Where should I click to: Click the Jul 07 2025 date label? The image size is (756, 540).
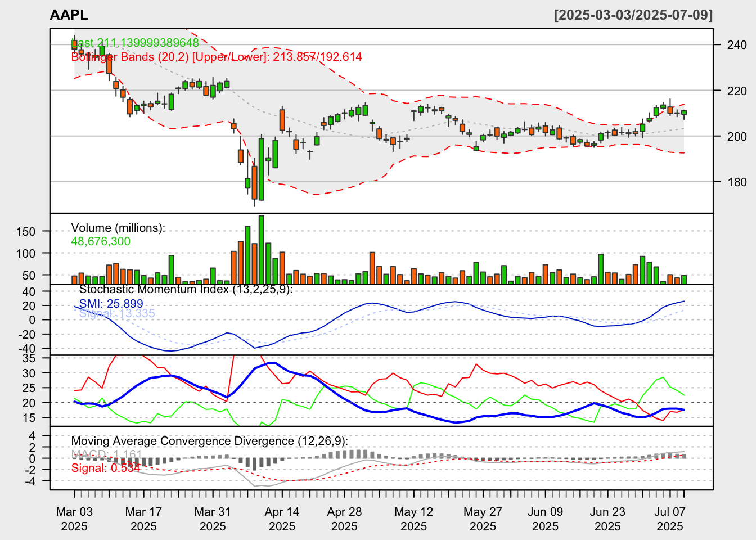coord(670,519)
